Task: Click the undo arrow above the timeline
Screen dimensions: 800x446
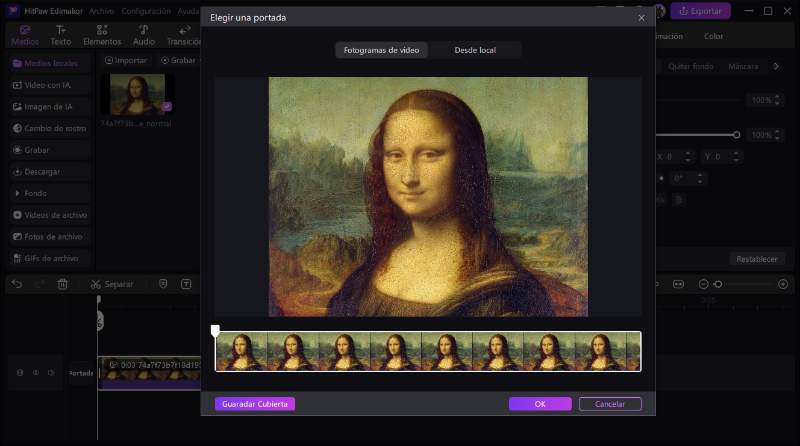Action: click(17, 284)
